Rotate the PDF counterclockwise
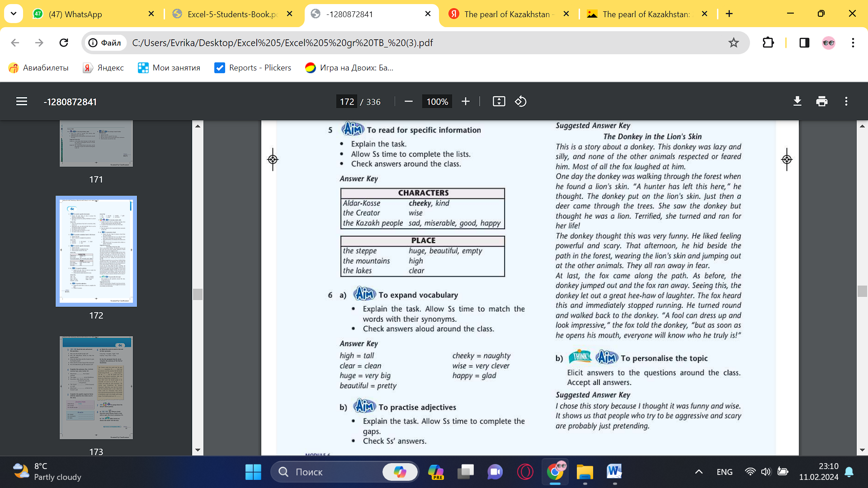This screenshot has height=488, width=868. 521,102
